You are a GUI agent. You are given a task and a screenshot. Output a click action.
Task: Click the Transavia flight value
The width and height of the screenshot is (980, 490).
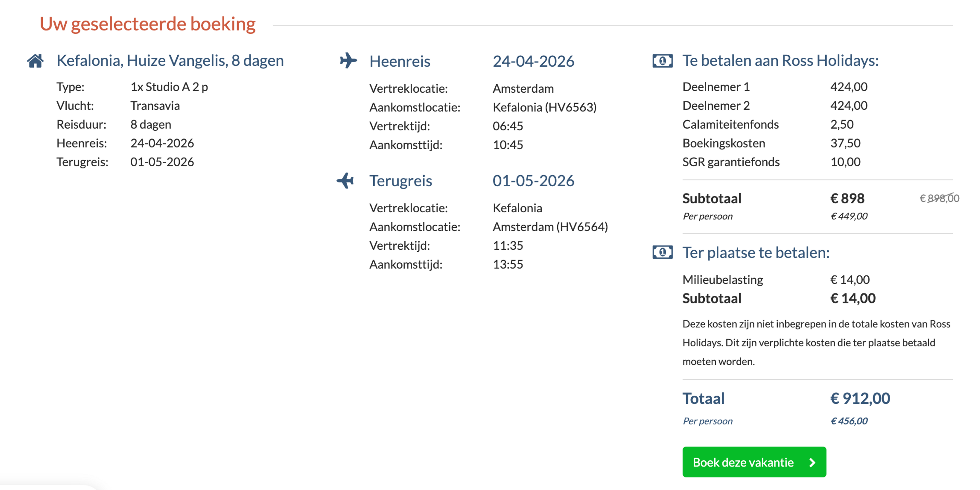(155, 105)
